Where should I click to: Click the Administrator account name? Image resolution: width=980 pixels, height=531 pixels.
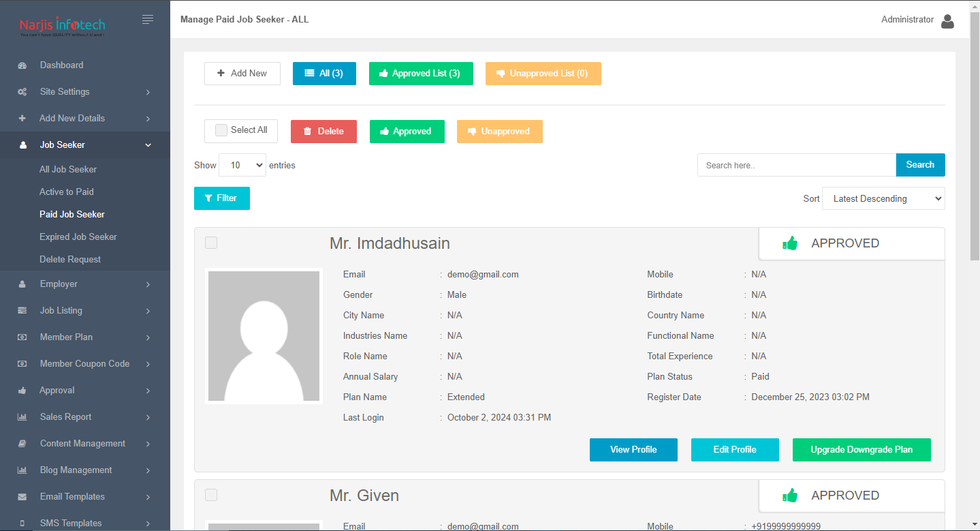907,20
